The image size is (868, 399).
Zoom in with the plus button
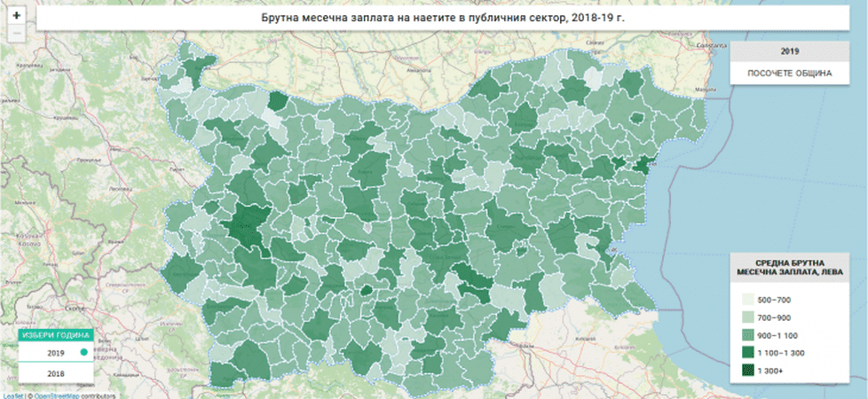(16, 16)
